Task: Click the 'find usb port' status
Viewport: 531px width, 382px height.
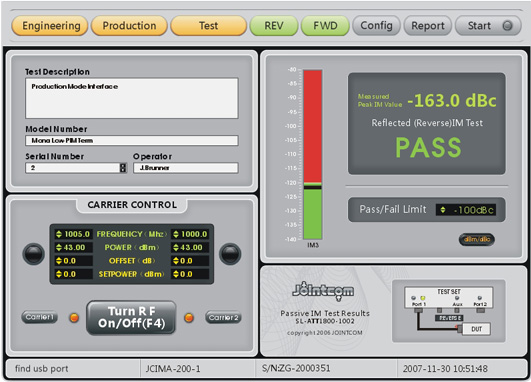Action: (x=41, y=368)
